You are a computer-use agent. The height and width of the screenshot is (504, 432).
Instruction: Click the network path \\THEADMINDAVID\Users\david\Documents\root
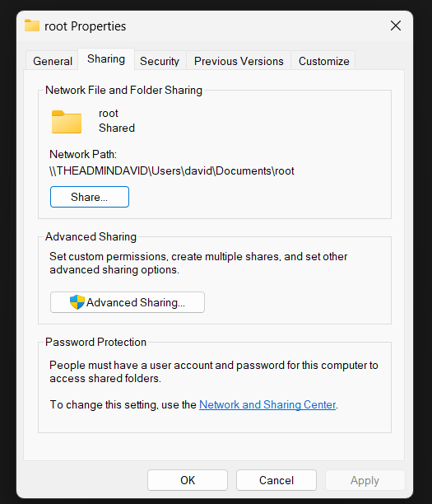172,170
